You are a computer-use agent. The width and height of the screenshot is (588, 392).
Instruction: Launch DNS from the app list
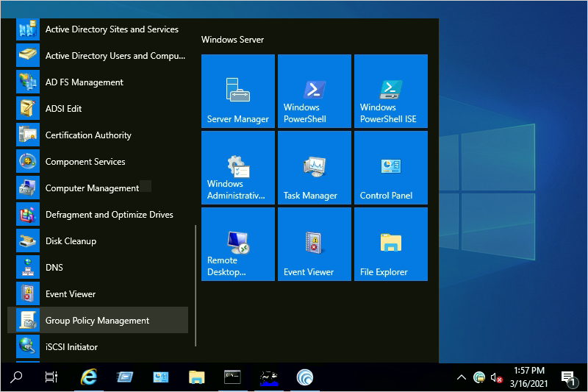pos(54,268)
